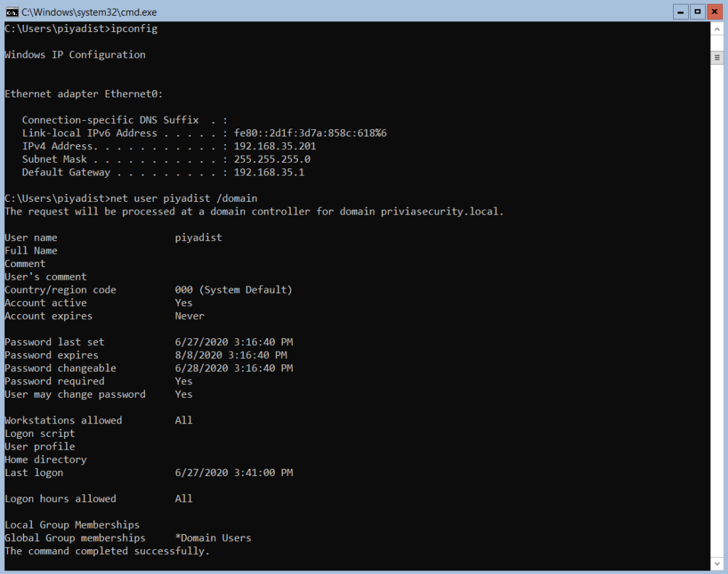This screenshot has width=728, height=574.
Task: Click the '*Domain Users' group entry
Action: pos(213,538)
